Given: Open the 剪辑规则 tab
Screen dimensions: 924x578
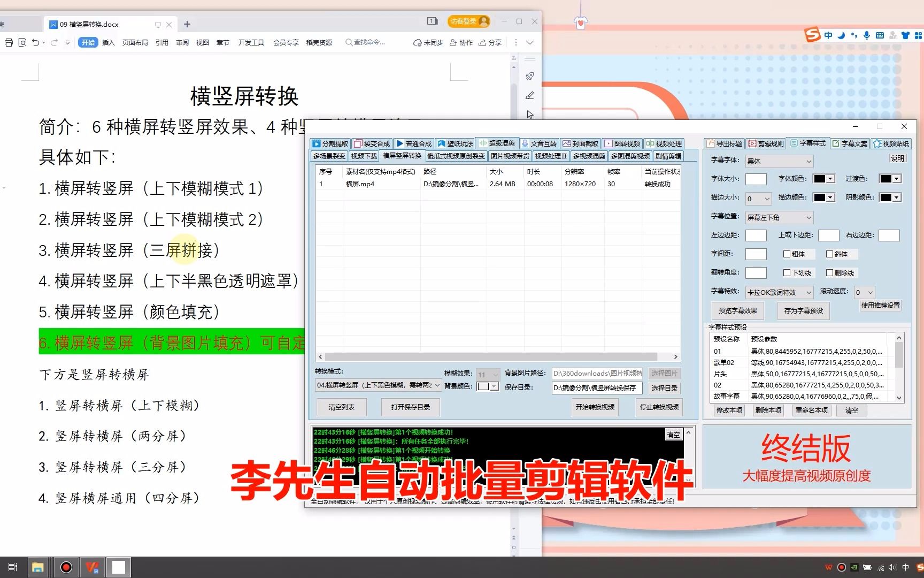Looking at the screenshot, I should tap(766, 143).
